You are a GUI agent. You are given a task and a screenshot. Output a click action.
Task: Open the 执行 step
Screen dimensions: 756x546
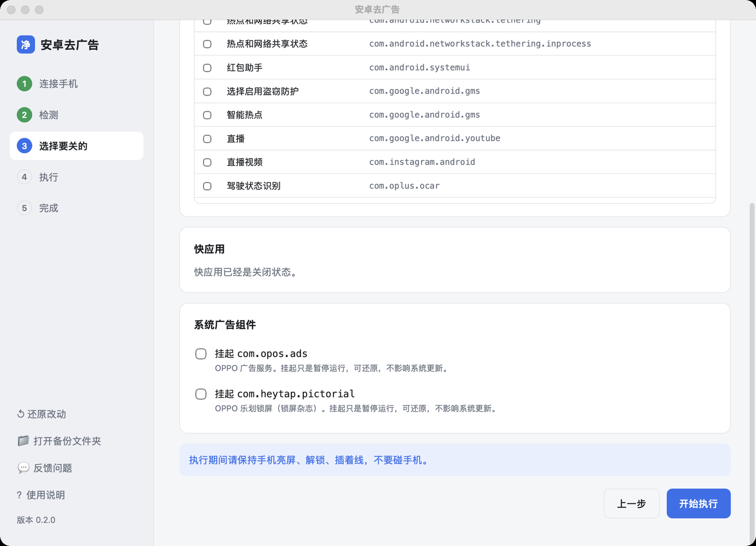tap(77, 177)
